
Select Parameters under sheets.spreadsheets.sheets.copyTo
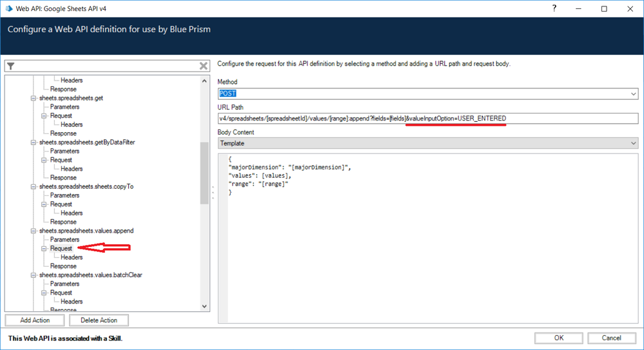(64, 195)
